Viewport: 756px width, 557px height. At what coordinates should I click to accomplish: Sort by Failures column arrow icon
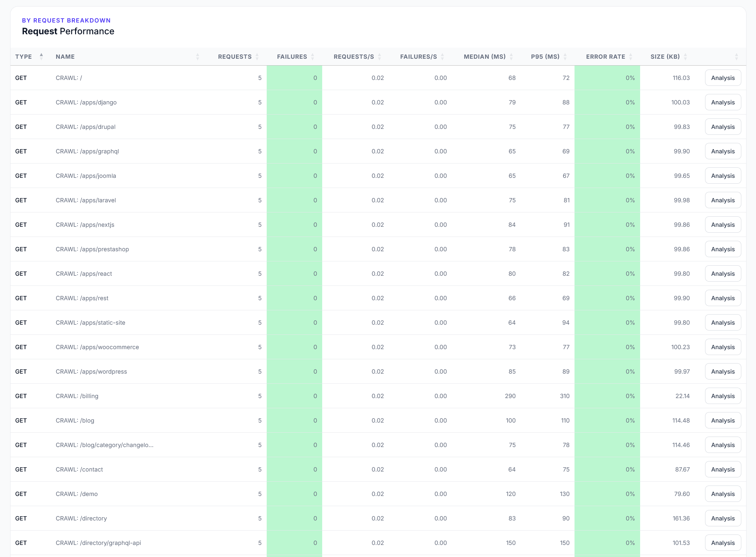point(313,57)
